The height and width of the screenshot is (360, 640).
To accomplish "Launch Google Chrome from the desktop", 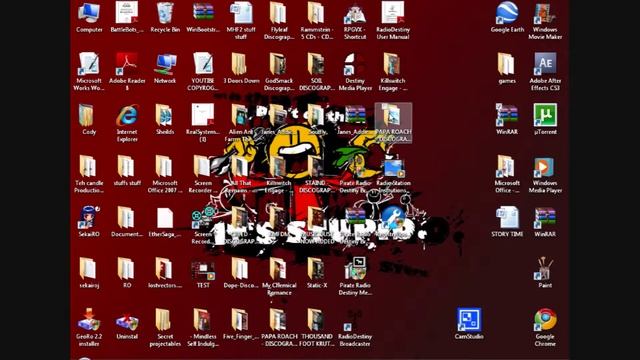I will click(545, 320).
